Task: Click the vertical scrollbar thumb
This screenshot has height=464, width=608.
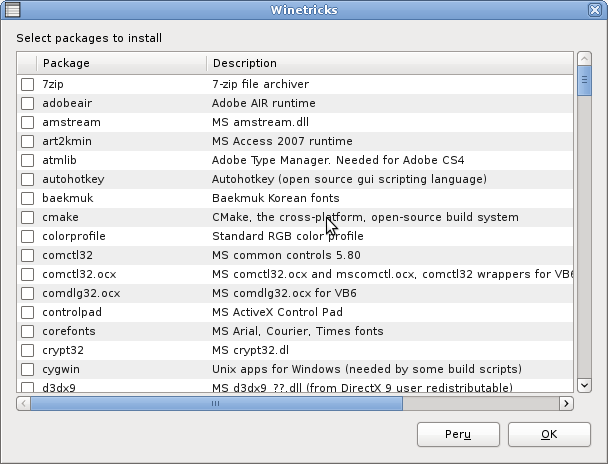Action: pos(584,80)
